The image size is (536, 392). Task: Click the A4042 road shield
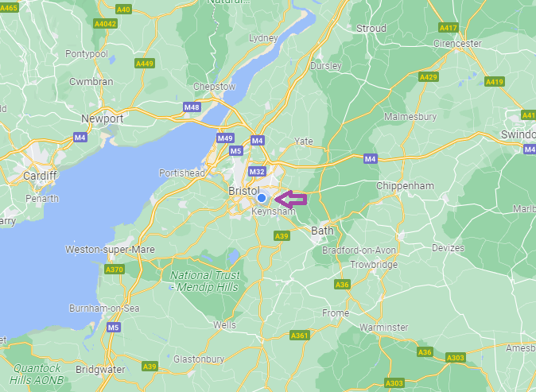click(x=106, y=24)
